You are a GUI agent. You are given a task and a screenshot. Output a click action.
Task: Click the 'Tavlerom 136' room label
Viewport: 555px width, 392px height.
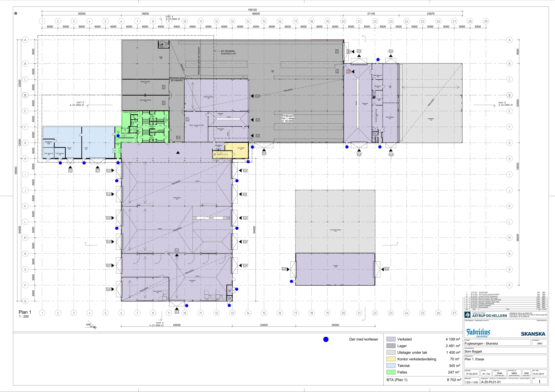pos(48,143)
